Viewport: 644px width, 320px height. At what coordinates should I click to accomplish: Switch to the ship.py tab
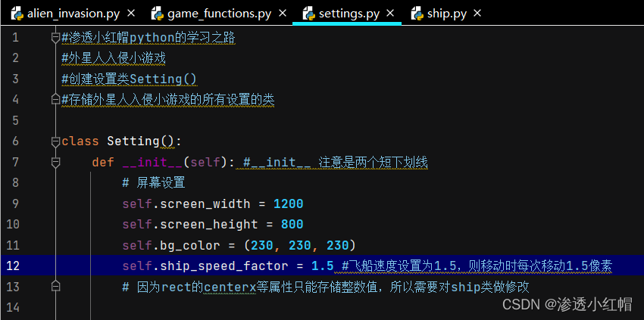click(x=446, y=14)
